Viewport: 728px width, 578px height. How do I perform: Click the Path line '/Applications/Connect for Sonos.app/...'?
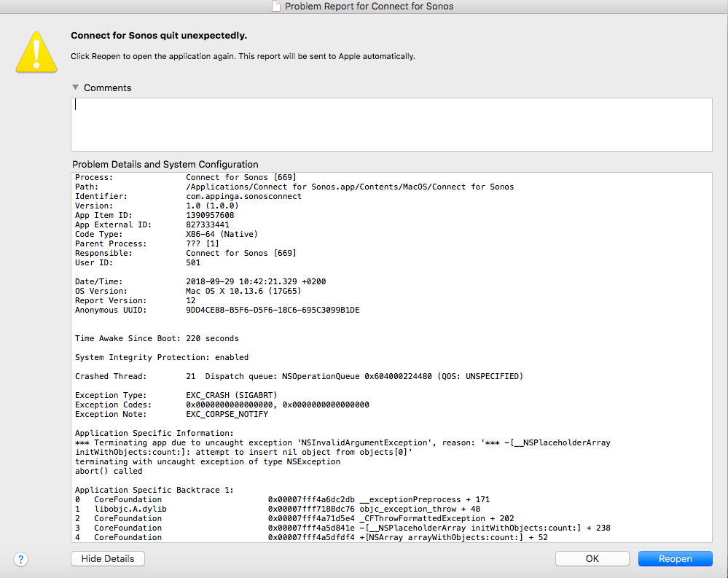click(x=350, y=187)
